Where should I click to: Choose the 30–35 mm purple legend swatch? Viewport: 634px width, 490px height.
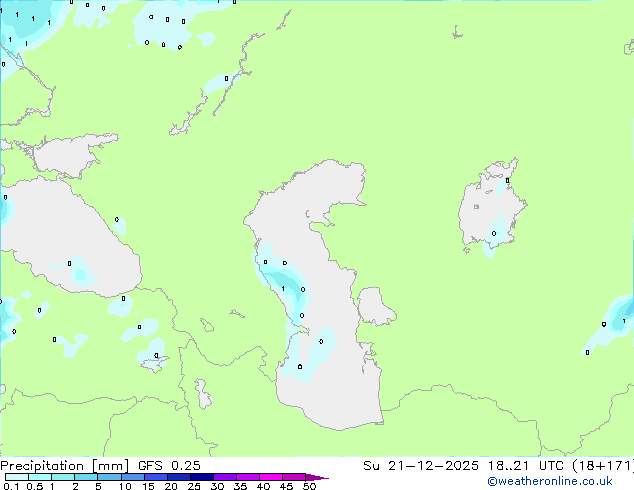pyautogui.click(x=224, y=477)
